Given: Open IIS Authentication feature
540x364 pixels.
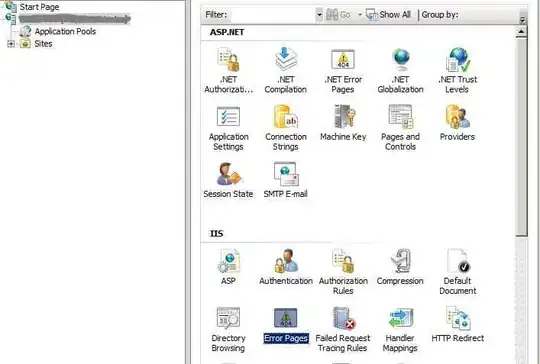Looking at the screenshot, I should 286,267.
